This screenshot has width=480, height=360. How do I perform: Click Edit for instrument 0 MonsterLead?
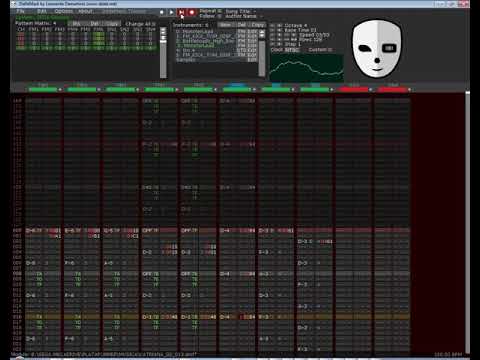point(252,32)
